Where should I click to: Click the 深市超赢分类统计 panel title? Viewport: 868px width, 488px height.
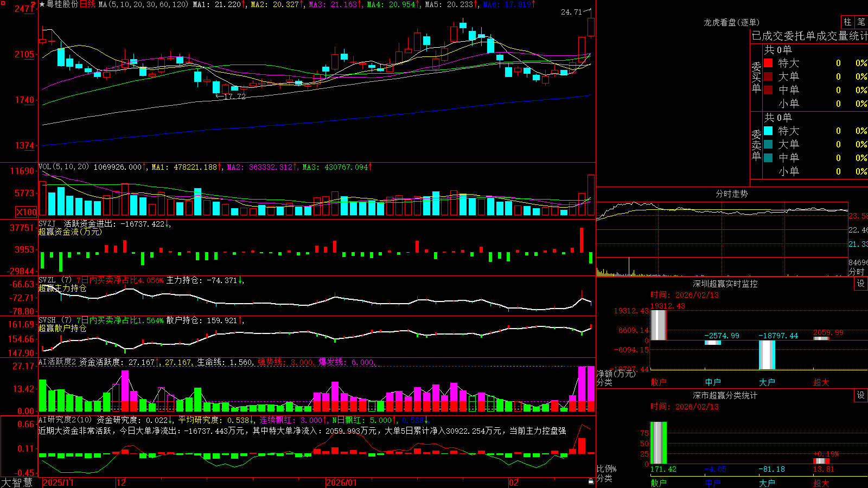[x=725, y=395]
